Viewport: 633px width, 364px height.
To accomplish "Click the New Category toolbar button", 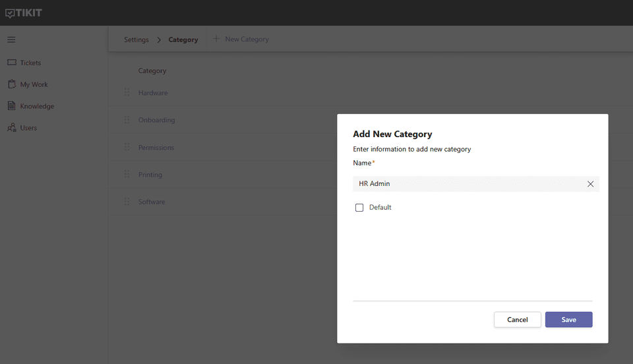I will pos(241,40).
